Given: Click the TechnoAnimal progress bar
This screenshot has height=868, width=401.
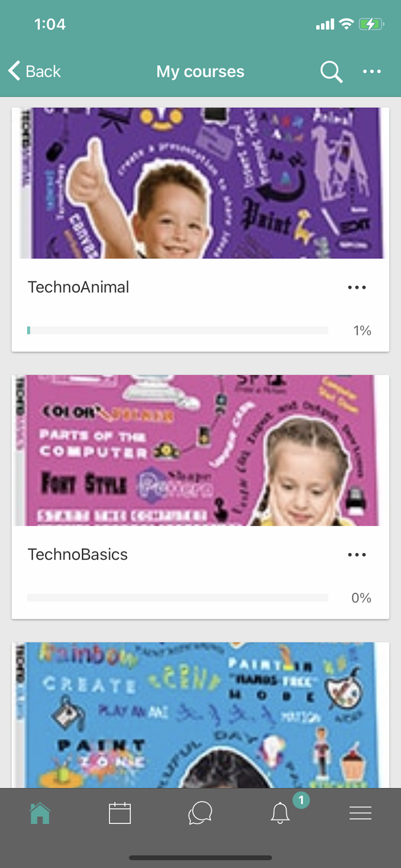Looking at the screenshot, I should pyautogui.click(x=177, y=330).
